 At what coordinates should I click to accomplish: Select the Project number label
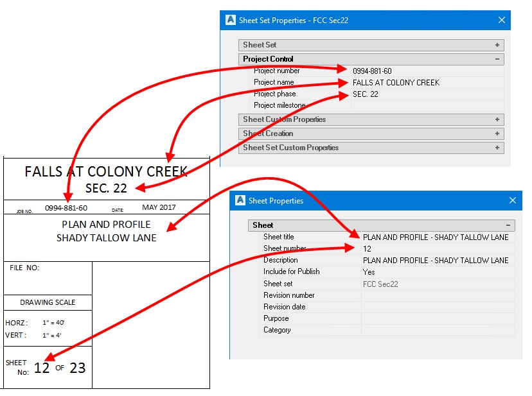[x=276, y=71]
